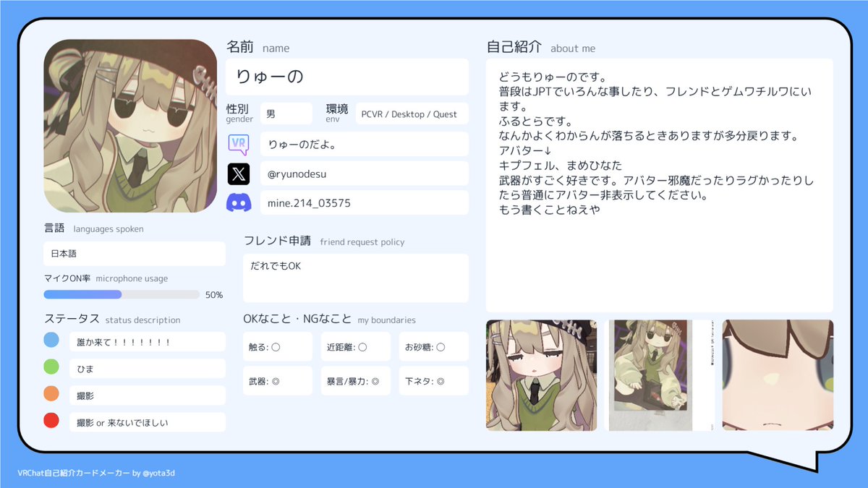Click the Discord ID field mine.214_03575
Screen dimensions: 868x488
[x=365, y=203]
